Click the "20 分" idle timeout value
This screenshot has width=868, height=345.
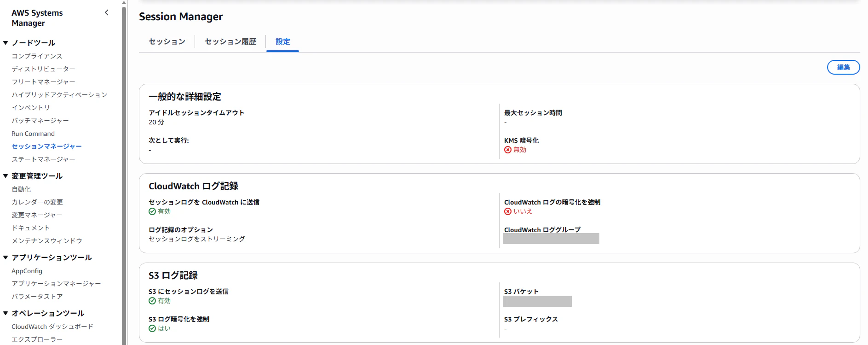pyautogui.click(x=156, y=122)
